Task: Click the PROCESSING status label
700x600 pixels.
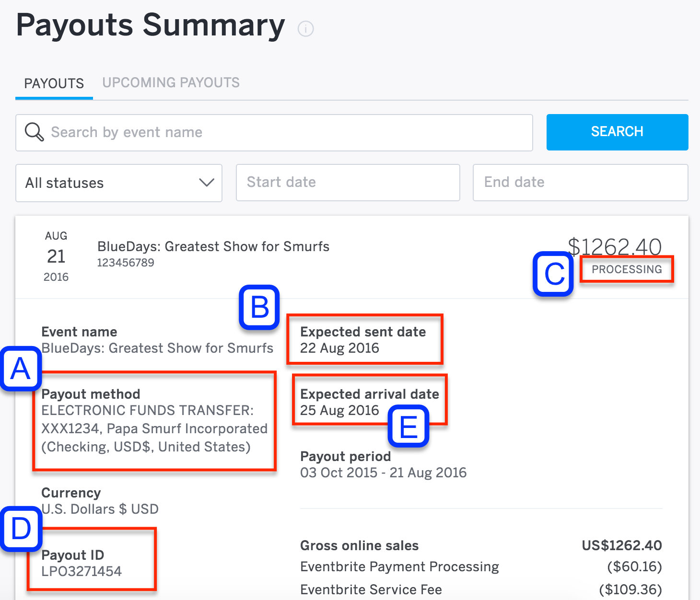Action: (626, 269)
